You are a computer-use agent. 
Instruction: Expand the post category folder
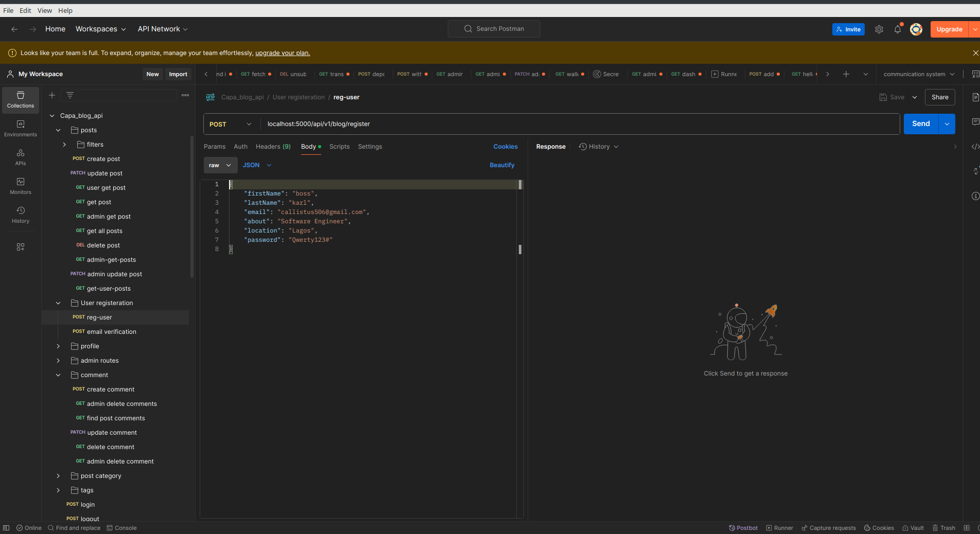58,476
